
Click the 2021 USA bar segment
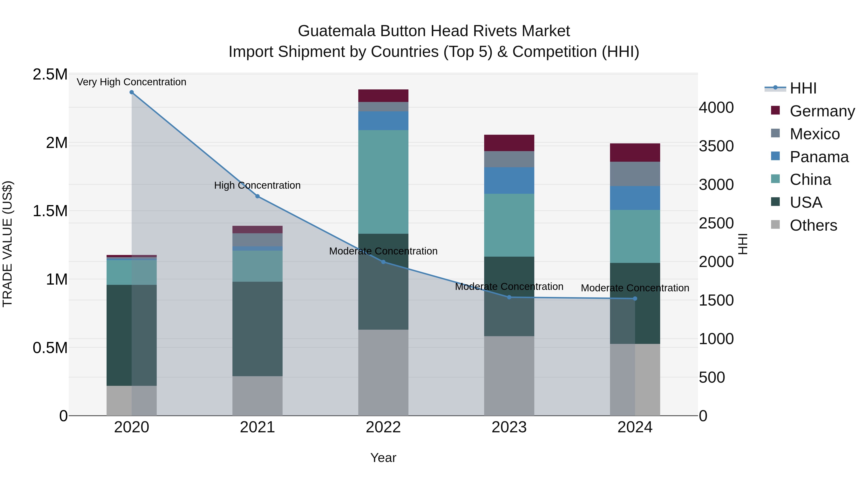click(x=258, y=329)
